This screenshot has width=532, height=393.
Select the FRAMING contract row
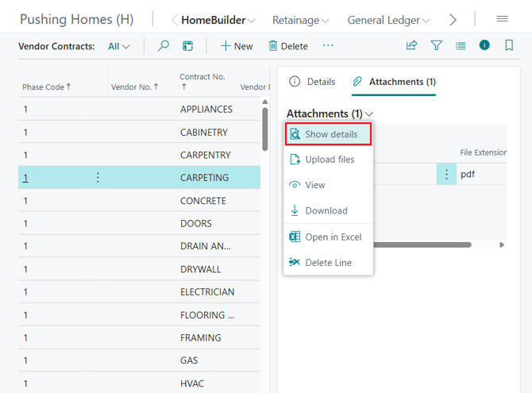click(139, 337)
